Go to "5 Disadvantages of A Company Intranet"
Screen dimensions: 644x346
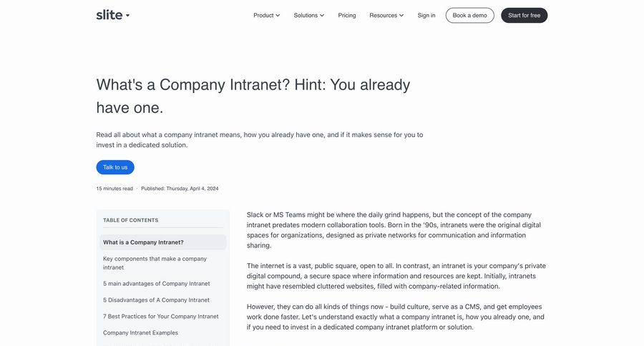[156, 300]
